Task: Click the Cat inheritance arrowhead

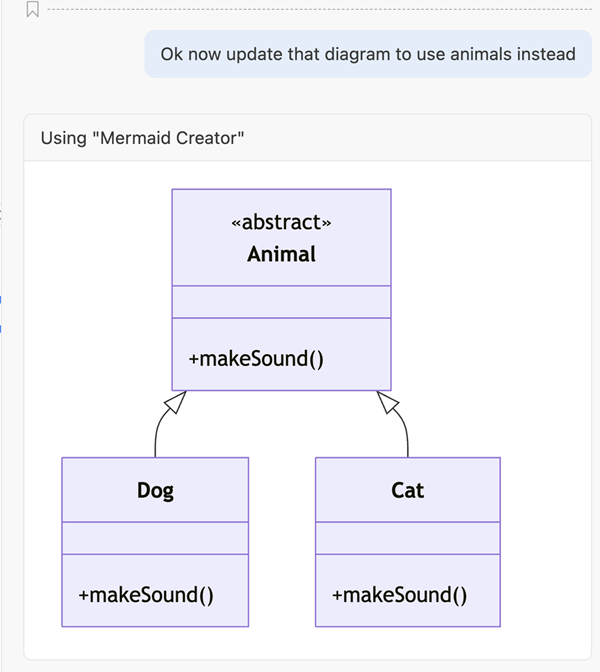Action: point(388,402)
